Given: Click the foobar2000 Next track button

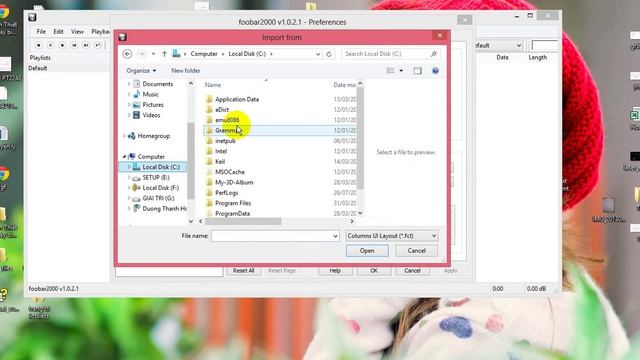Looking at the screenshot, I should click(x=86, y=45).
